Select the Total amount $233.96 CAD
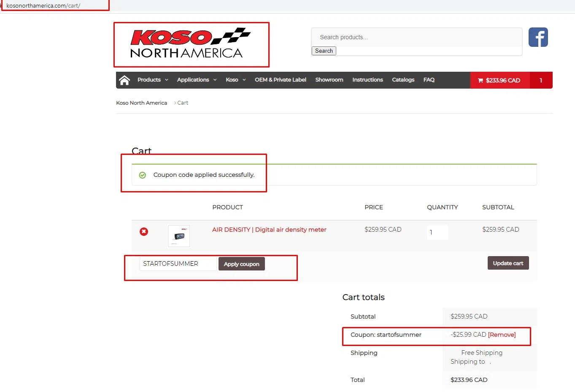 pos(469,380)
